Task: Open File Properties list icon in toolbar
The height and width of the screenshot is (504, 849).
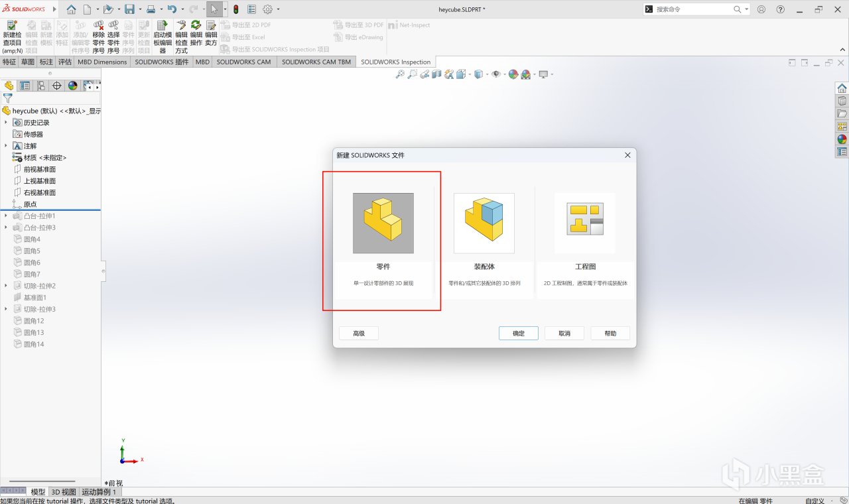Action: click(x=252, y=9)
